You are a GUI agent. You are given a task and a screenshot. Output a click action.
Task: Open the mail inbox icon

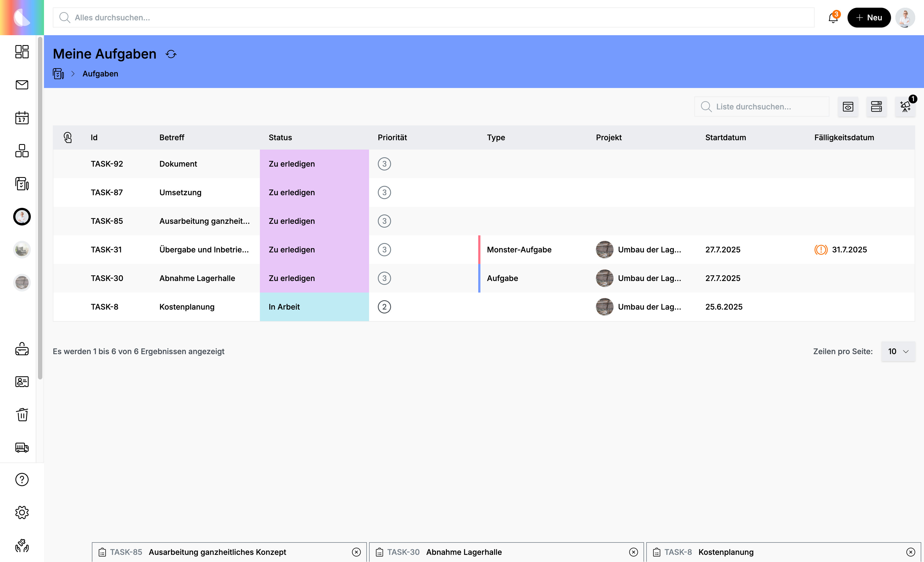point(22,85)
